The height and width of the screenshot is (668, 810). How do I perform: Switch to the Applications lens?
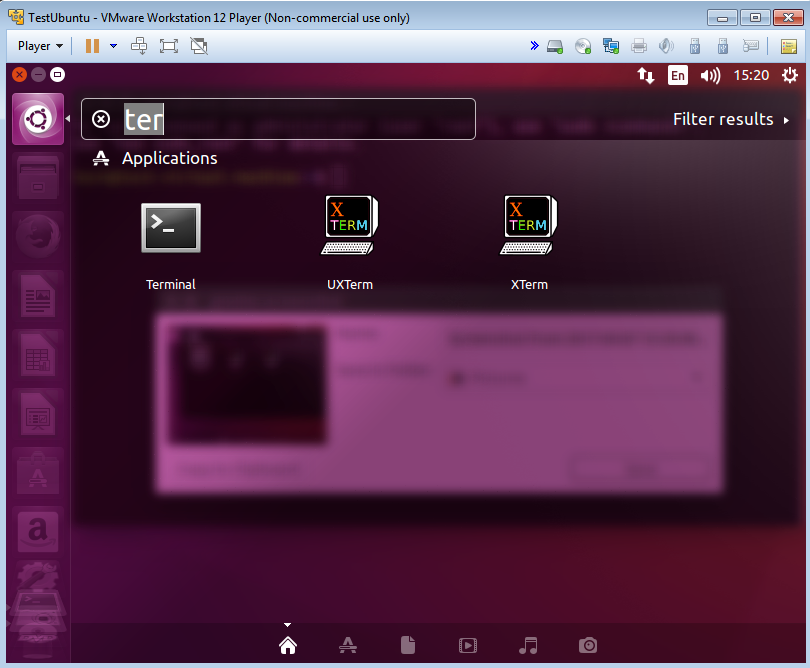click(x=348, y=645)
